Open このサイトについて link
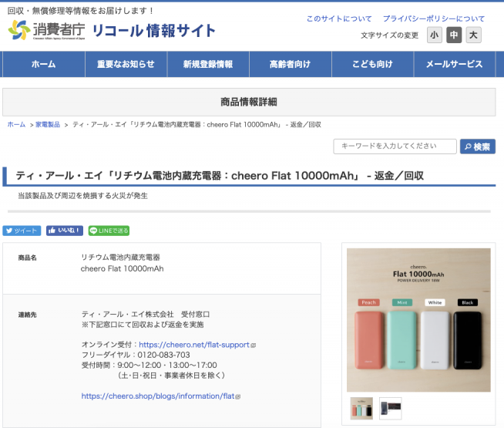This screenshot has width=504, height=428. tap(339, 19)
